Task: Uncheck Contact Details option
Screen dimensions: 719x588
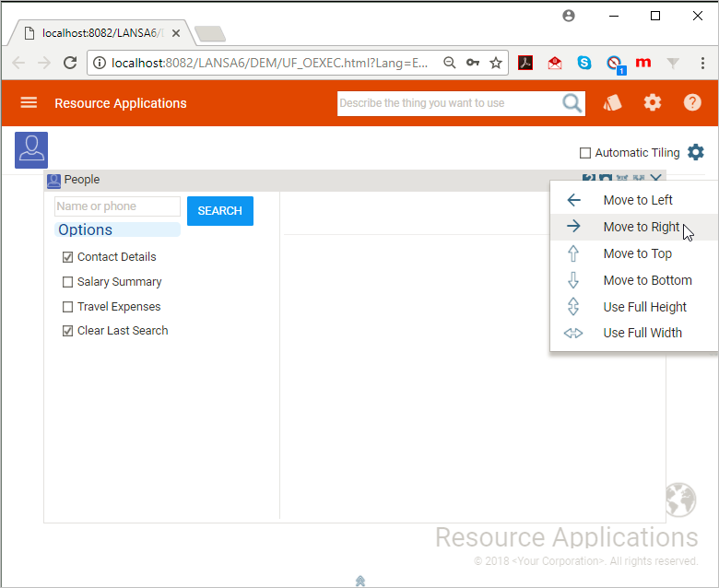Action: [x=67, y=257]
